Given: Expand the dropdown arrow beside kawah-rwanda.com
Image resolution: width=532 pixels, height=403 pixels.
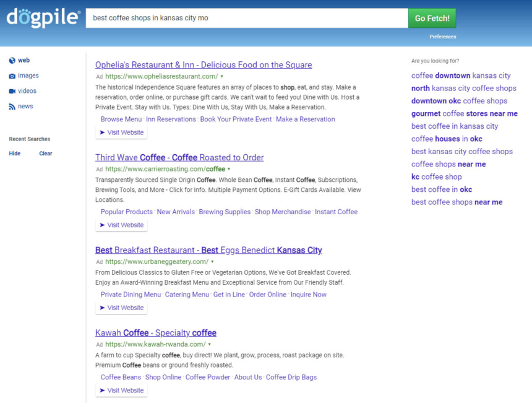Looking at the screenshot, I should coord(210,344).
